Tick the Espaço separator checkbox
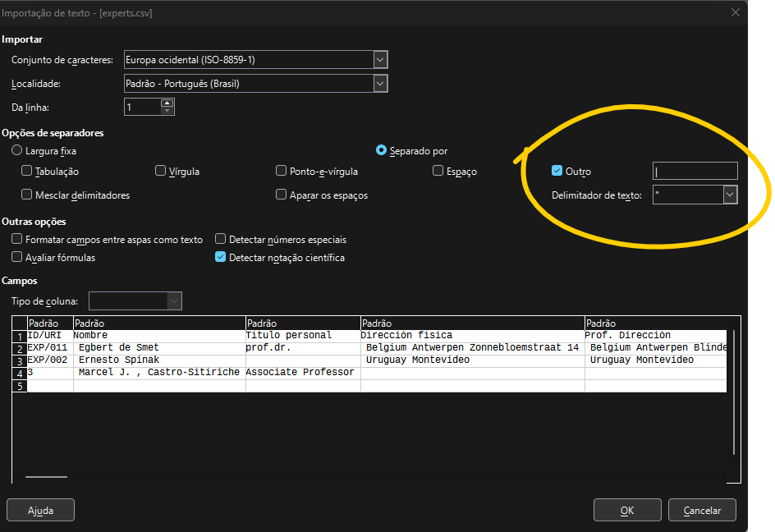 tap(438, 172)
